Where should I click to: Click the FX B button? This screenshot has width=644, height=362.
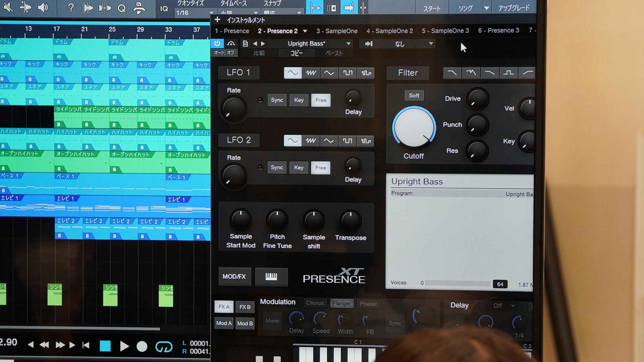click(x=245, y=307)
